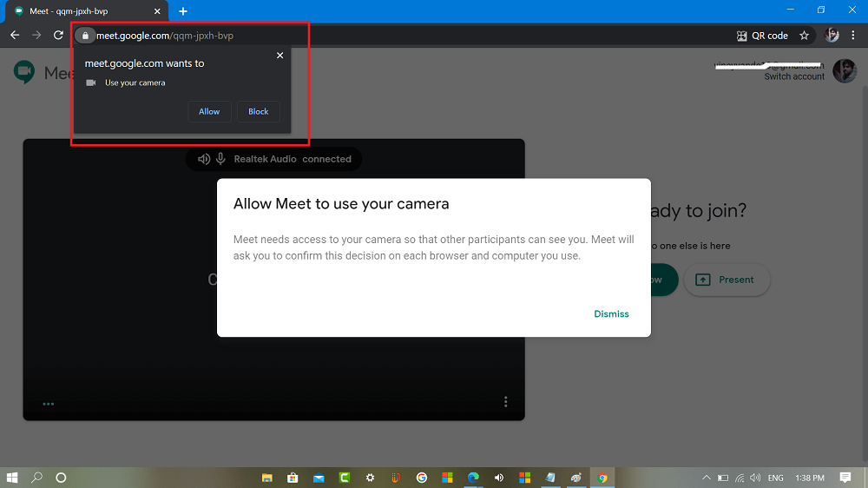Open Microsoft Store from taskbar
This screenshot has width=868, height=488.
point(293,478)
